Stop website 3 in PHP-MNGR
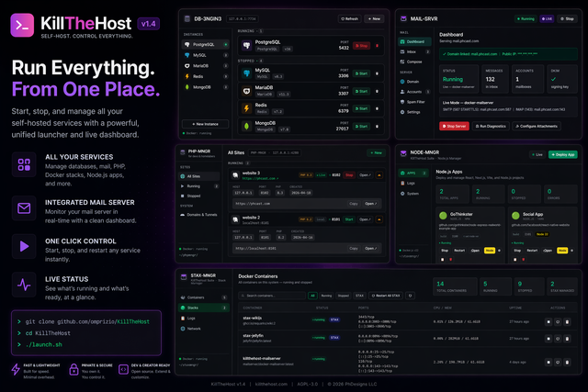 [x=349, y=175]
